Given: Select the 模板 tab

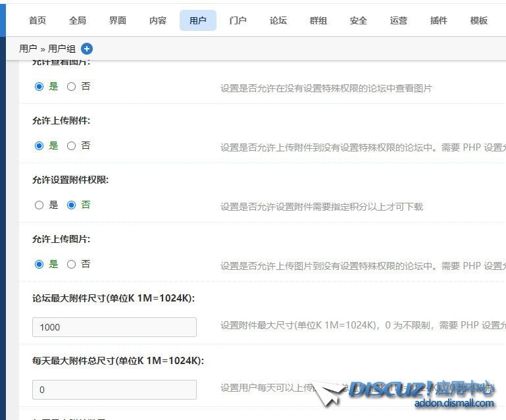Looking at the screenshot, I should (x=479, y=20).
